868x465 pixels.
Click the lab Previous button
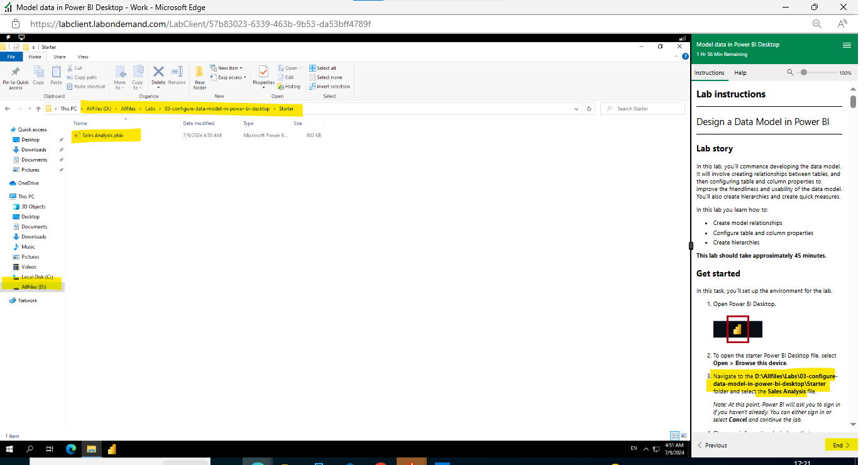click(x=712, y=445)
